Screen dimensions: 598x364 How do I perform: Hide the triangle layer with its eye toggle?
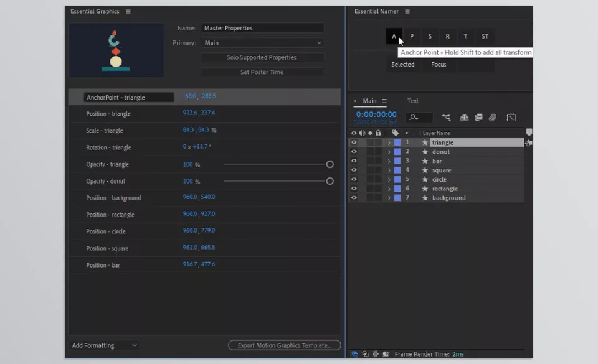click(354, 142)
